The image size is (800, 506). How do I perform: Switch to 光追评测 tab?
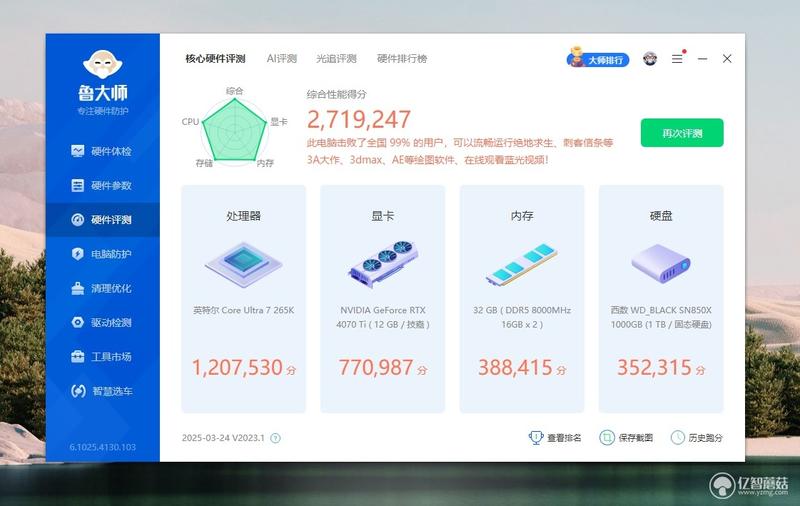coord(336,59)
